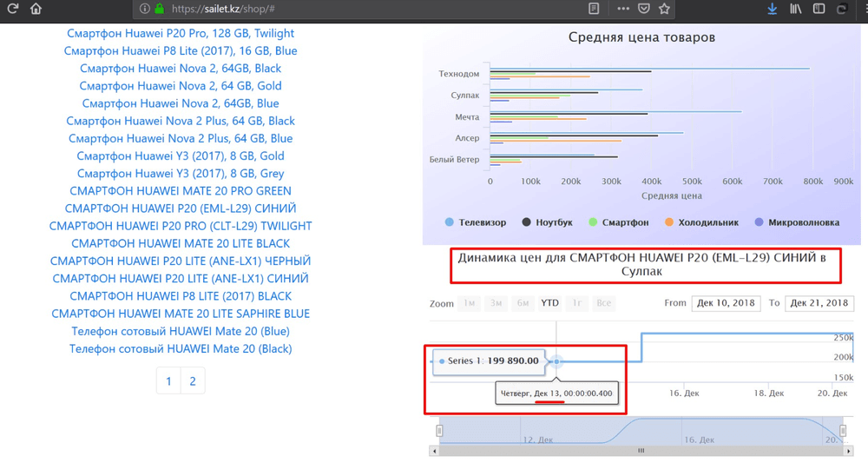Click the Технодом category label in bar chart
This screenshot has height=463, width=868.
click(x=459, y=74)
